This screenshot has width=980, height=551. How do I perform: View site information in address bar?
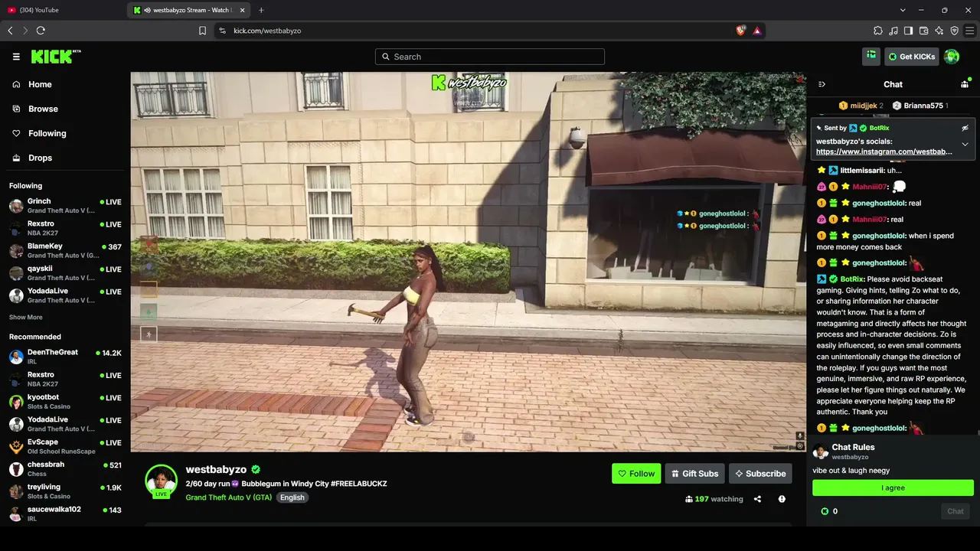pyautogui.click(x=222, y=31)
